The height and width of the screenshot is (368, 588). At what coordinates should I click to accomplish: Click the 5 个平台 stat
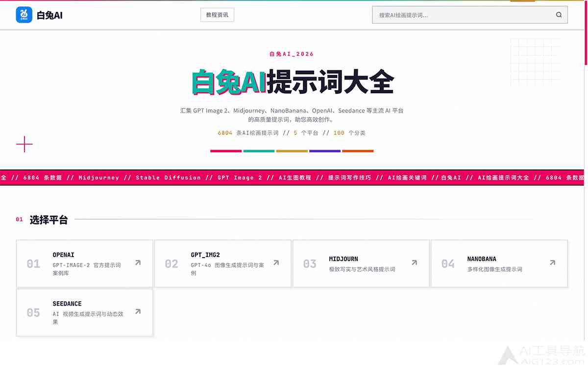pos(306,133)
